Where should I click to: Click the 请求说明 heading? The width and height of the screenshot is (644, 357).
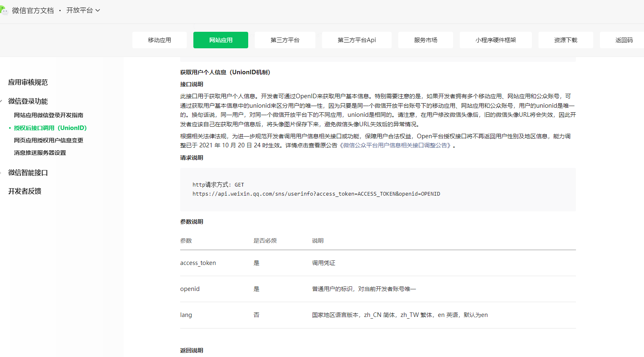coord(192,158)
